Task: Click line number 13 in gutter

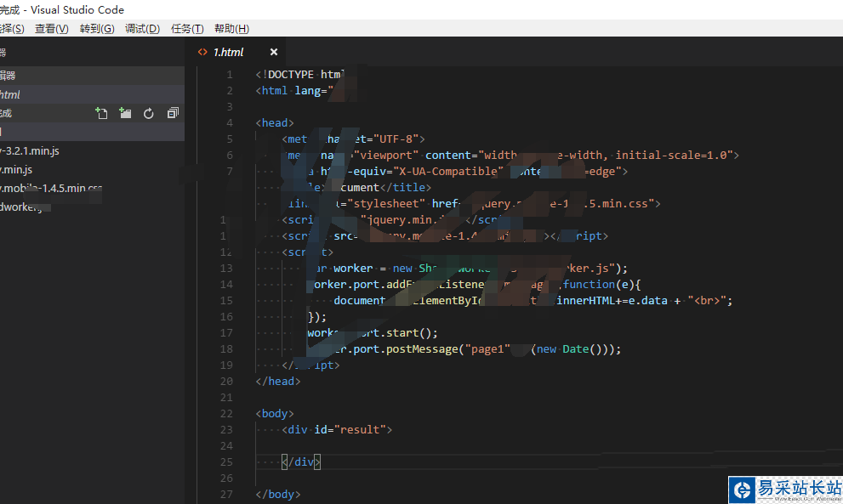Action: pos(226,268)
